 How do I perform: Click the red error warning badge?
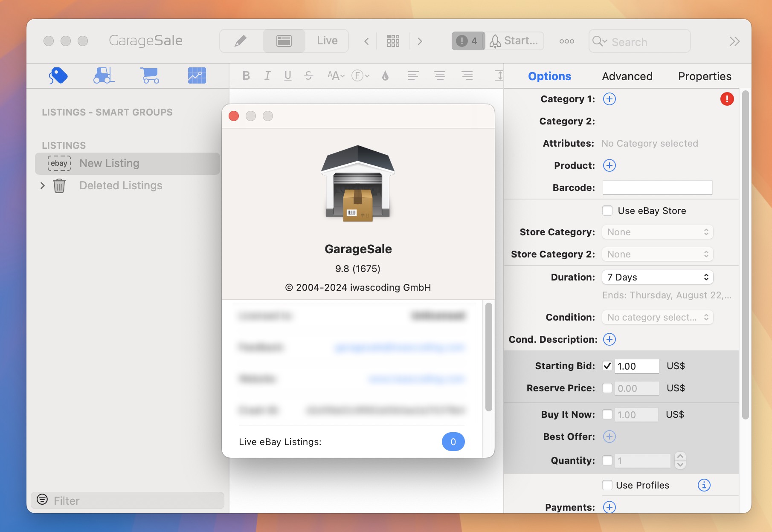[727, 99]
